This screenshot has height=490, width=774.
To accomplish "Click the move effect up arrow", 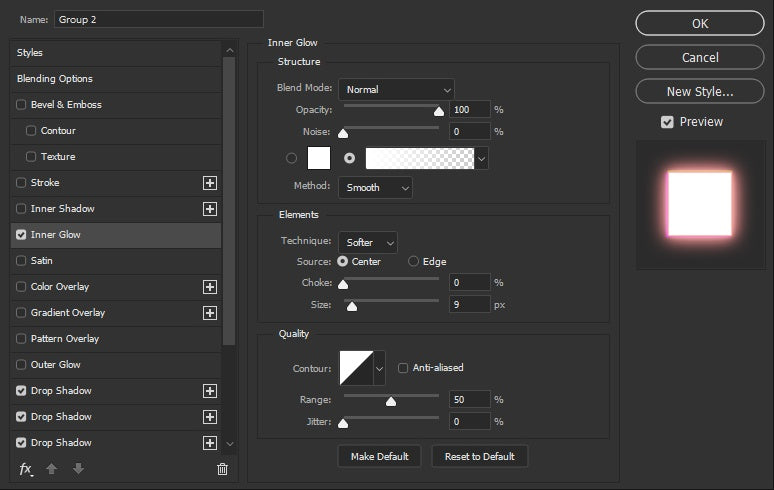I will (x=52, y=469).
